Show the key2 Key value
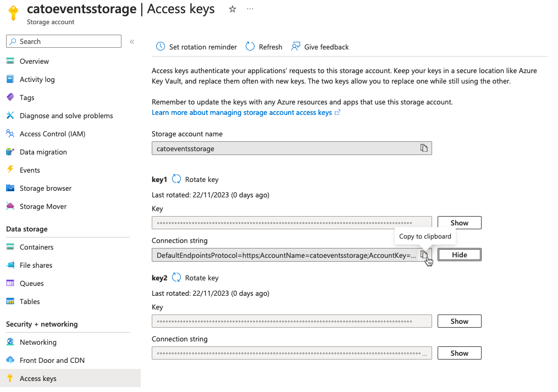This screenshot has width=558, height=392. (x=459, y=321)
